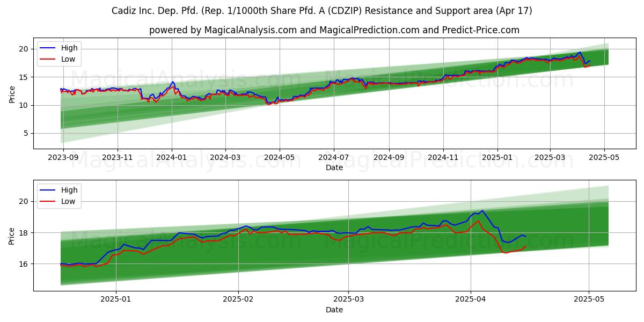This screenshot has width=644, height=322.
Task: Click the '2025-03' tick in top chart
Action: coord(550,157)
